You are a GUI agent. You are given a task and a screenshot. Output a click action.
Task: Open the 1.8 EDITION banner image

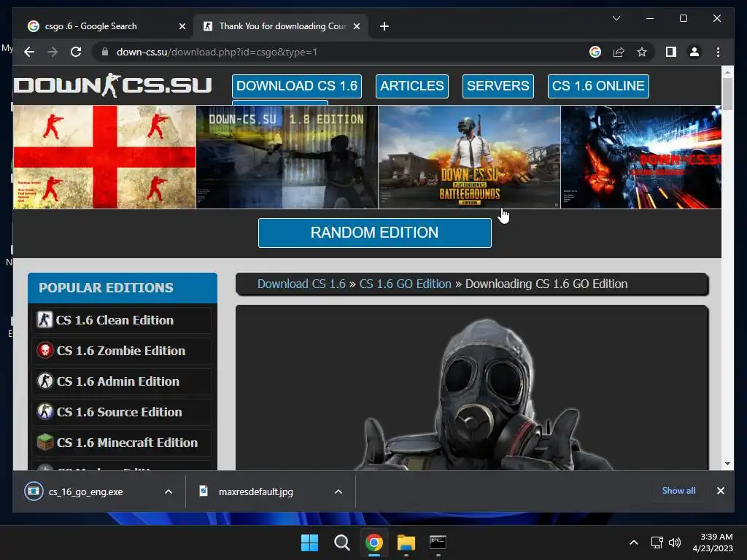pyautogui.click(x=287, y=157)
